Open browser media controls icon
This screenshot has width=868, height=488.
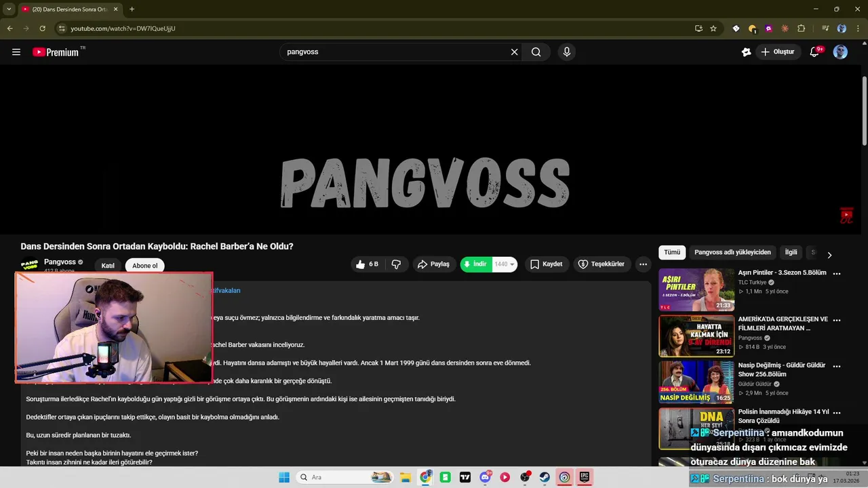(x=825, y=28)
